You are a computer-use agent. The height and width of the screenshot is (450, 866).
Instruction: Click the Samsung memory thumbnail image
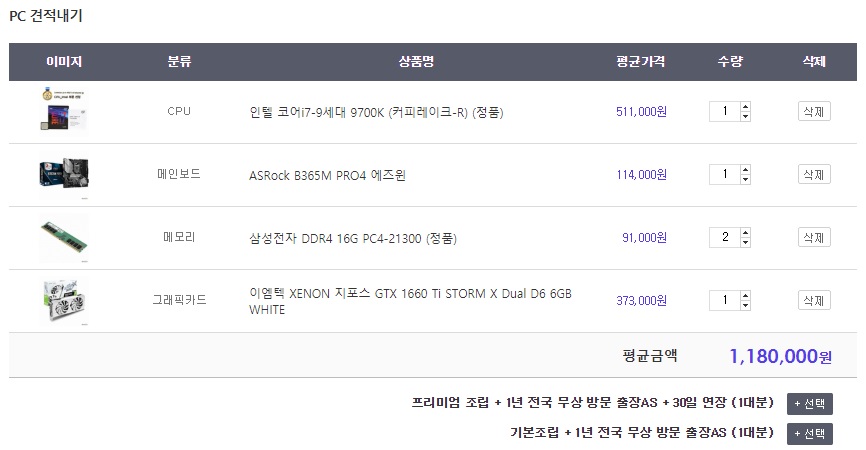tap(63, 237)
